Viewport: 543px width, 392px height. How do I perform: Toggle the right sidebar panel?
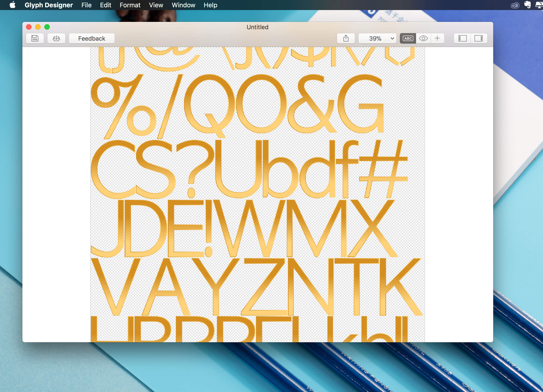click(x=479, y=39)
